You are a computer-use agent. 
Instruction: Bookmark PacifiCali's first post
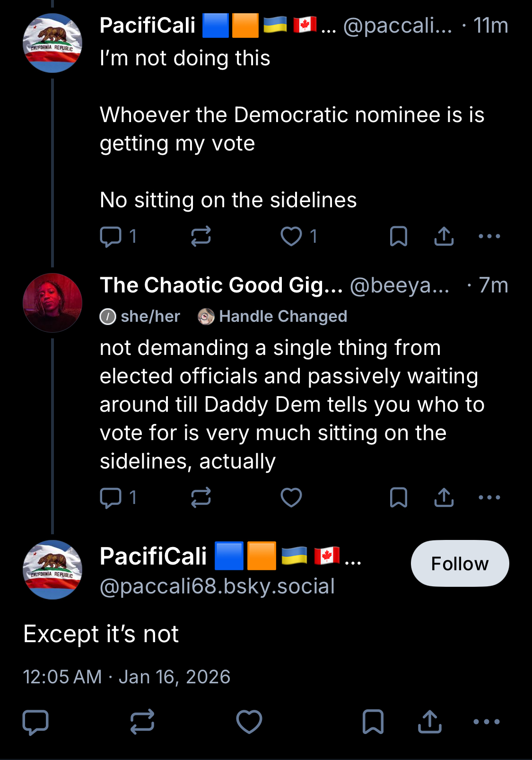398,236
